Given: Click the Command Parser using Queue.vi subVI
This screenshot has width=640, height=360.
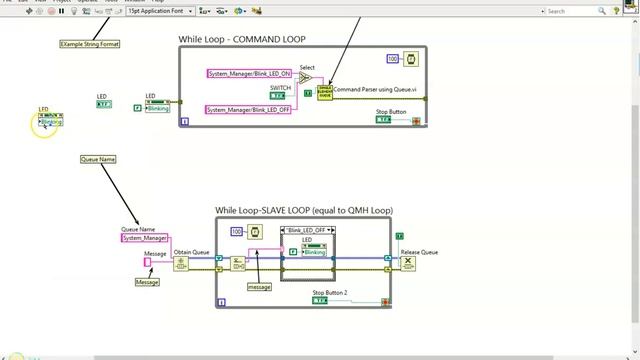Looking at the screenshot, I should coord(325,93).
